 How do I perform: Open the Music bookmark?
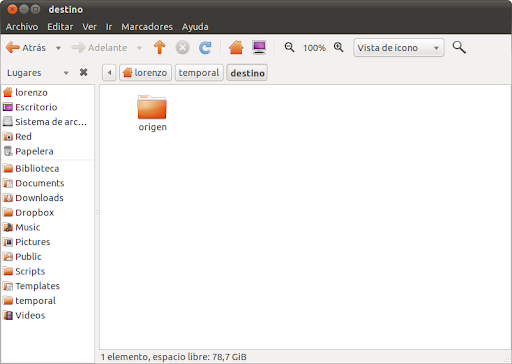[48, 227]
